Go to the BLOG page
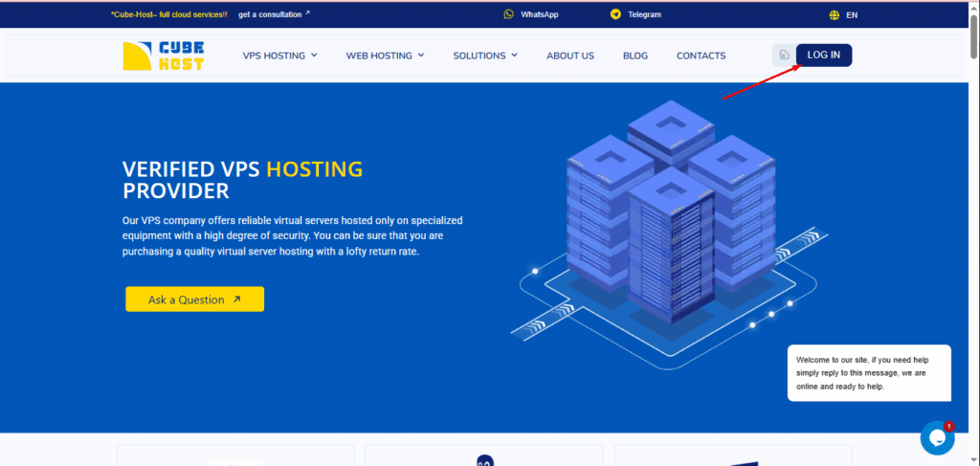The height and width of the screenshot is (466, 980). (635, 55)
